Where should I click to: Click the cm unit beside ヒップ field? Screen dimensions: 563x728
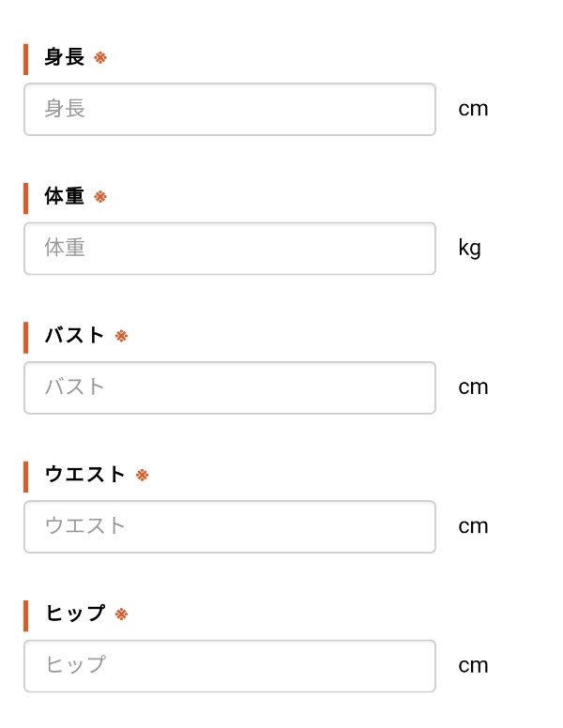[473, 666]
